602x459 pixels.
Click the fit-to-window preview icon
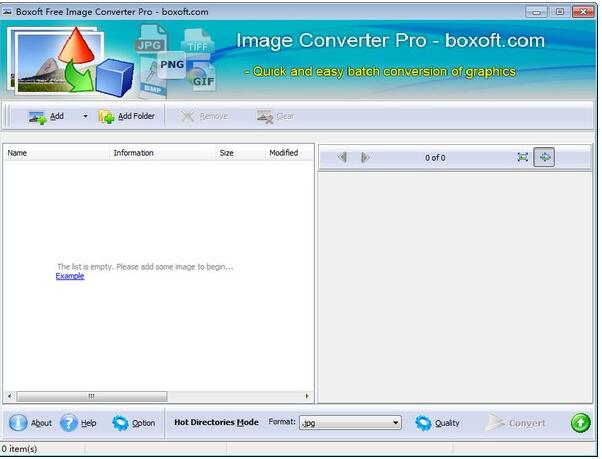(x=523, y=157)
